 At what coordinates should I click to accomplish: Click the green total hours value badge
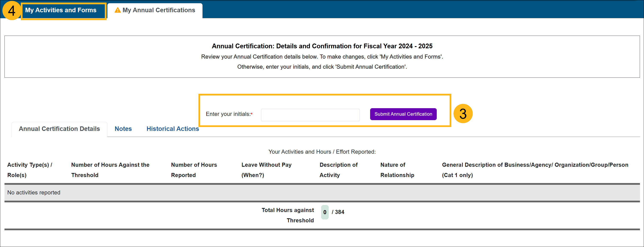[x=324, y=212]
